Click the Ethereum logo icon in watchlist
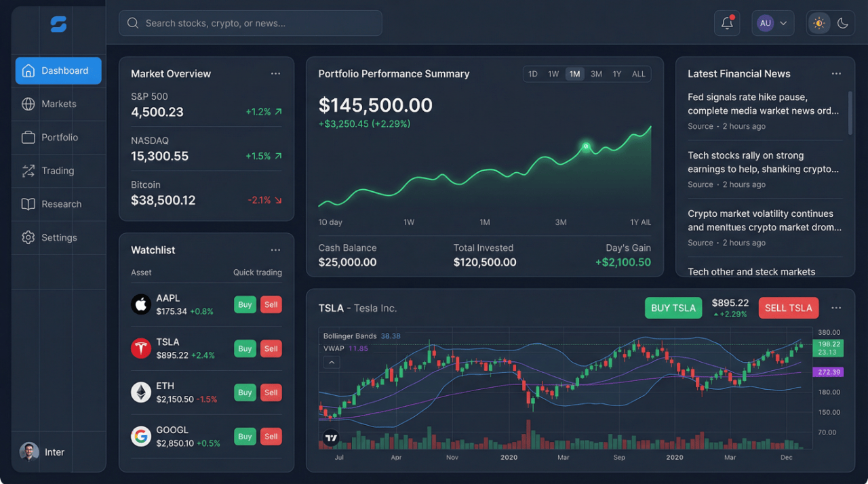 click(x=141, y=392)
